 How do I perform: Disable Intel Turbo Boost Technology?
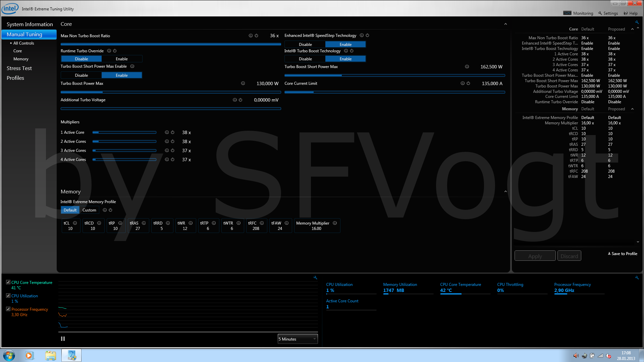(x=305, y=59)
